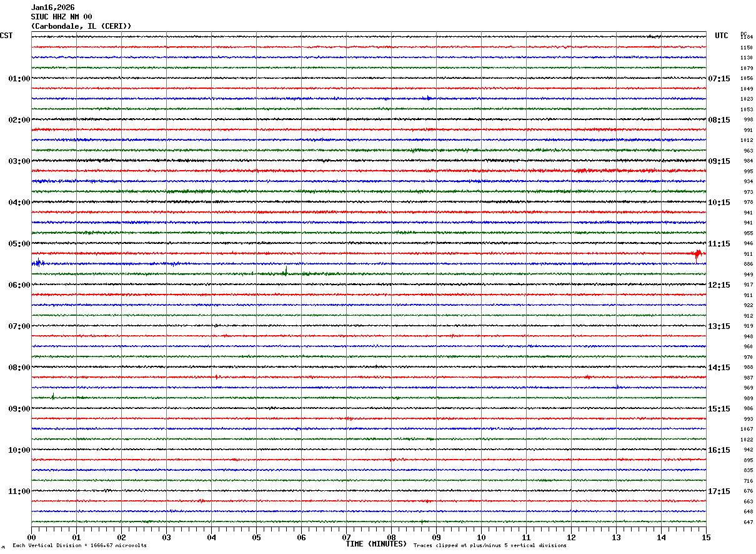The image size is (756, 554).
Task: Click the 17:15 UTC time label
Action: (719, 491)
